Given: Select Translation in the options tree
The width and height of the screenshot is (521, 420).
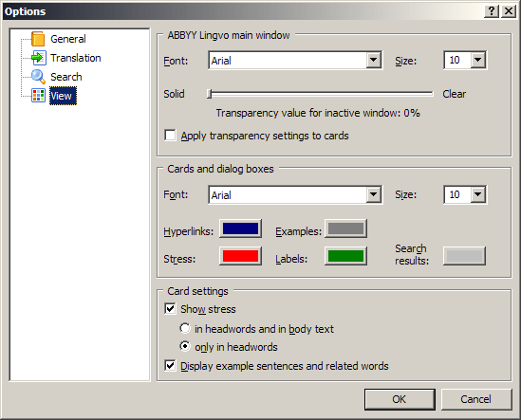Looking at the screenshot, I should point(76,58).
